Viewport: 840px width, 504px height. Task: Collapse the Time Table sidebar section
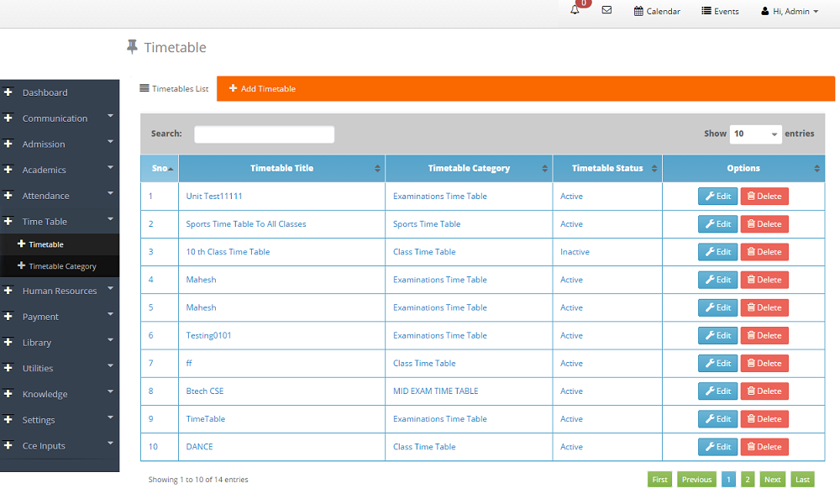(59, 222)
